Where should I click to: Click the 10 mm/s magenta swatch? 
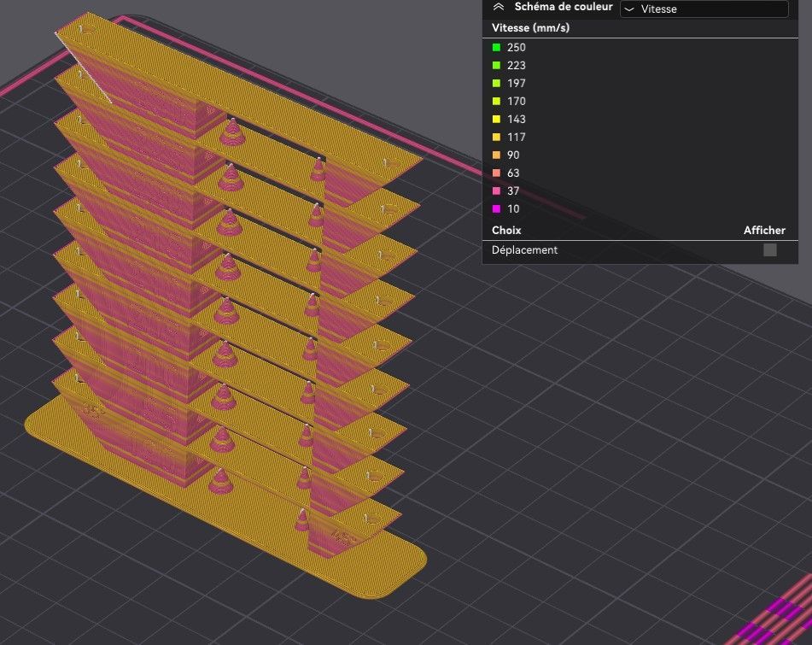click(496, 208)
